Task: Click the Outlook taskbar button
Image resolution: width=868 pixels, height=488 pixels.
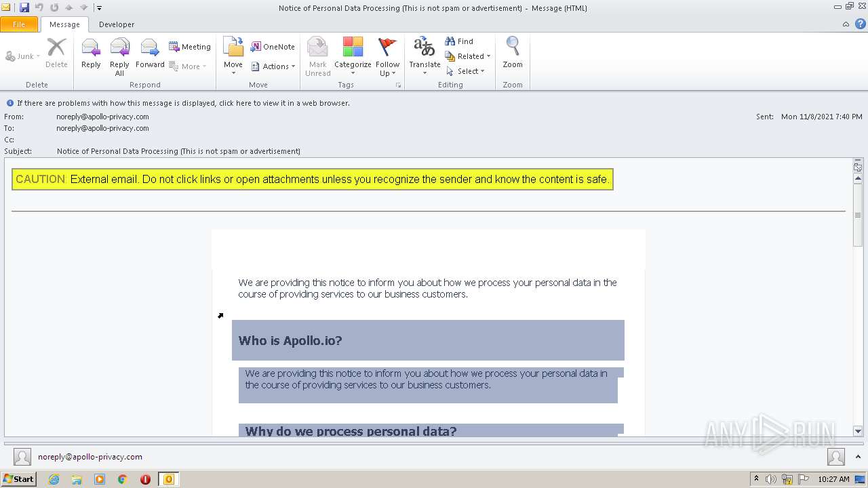Action: click(x=169, y=479)
